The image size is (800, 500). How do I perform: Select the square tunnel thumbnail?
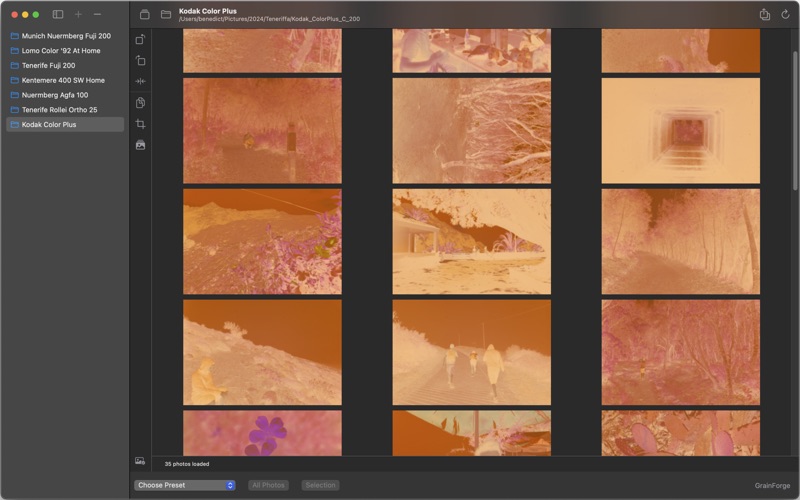click(x=681, y=131)
